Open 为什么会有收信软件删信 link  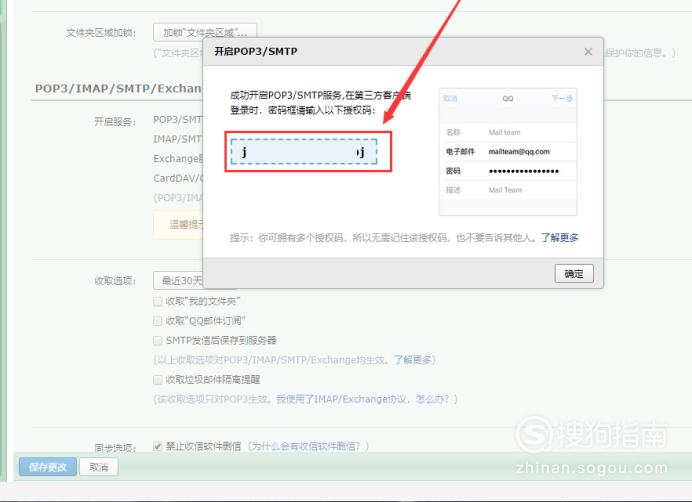(x=306, y=446)
